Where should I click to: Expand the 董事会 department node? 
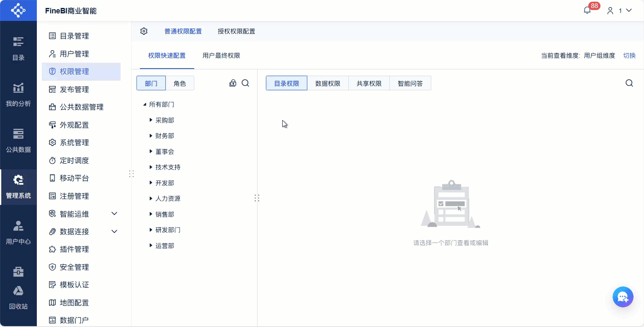tap(151, 151)
